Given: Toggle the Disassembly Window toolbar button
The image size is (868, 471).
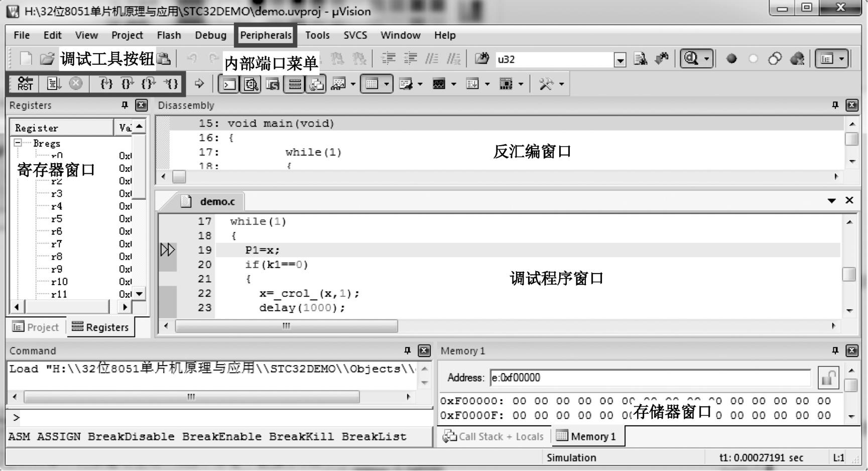Looking at the screenshot, I should (x=251, y=84).
